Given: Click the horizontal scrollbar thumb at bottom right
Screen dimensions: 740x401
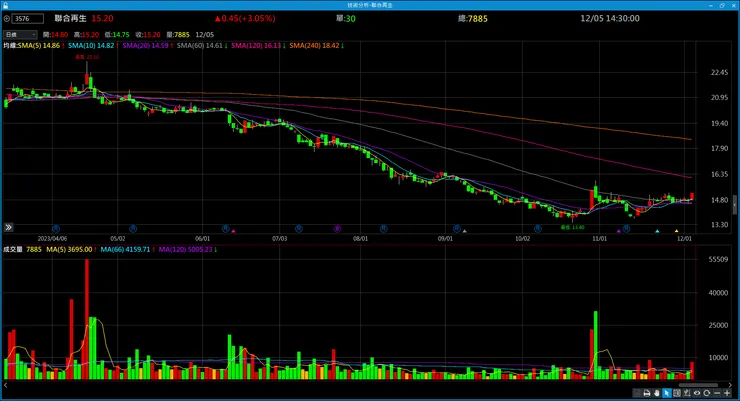Looking at the screenshot, I should click(698, 385).
